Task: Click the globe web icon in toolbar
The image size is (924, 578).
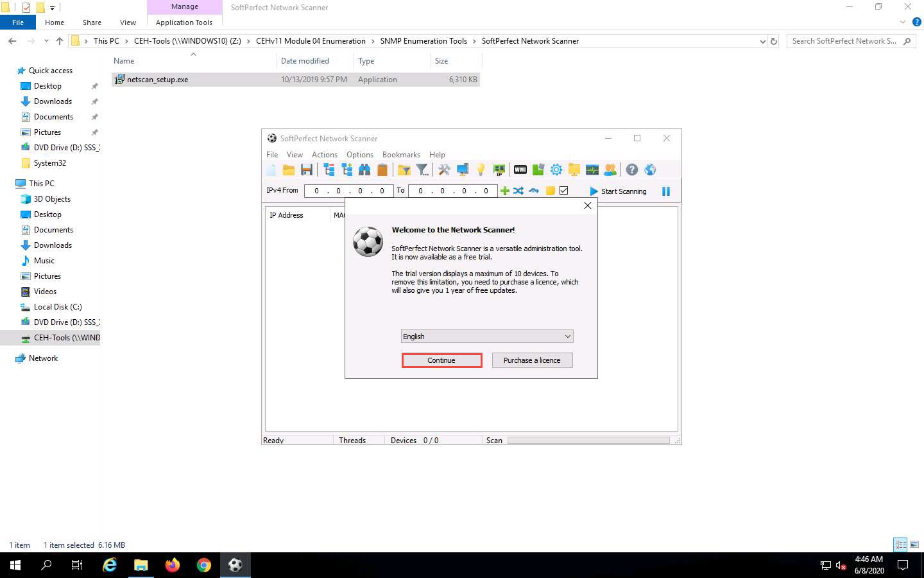Action: (650, 170)
